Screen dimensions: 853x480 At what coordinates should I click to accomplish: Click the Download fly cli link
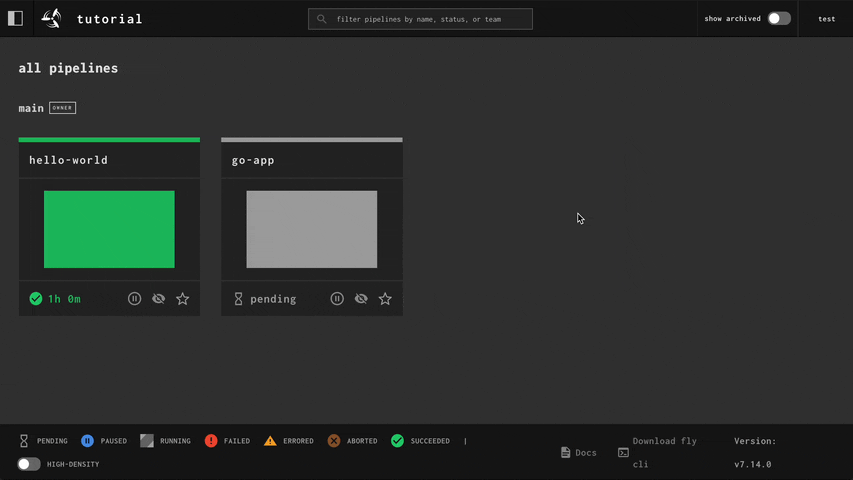[x=664, y=441]
